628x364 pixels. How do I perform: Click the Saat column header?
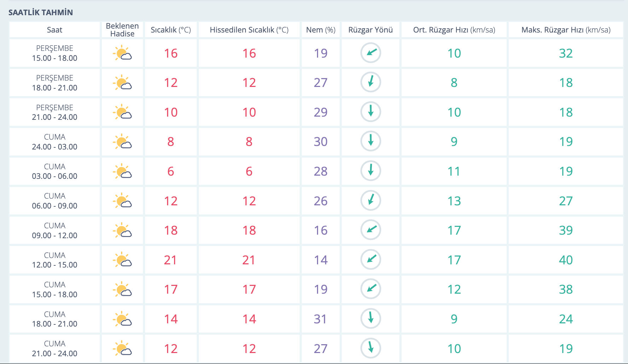coord(54,30)
